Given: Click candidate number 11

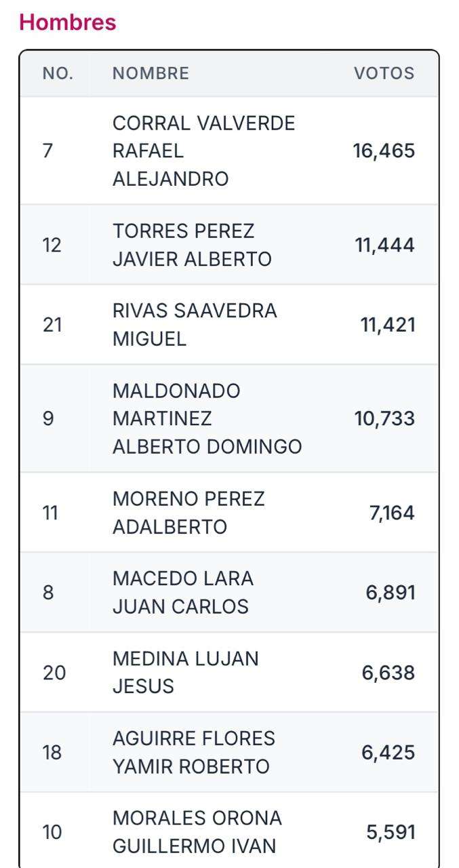Looking at the screenshot, I should 50,513.
